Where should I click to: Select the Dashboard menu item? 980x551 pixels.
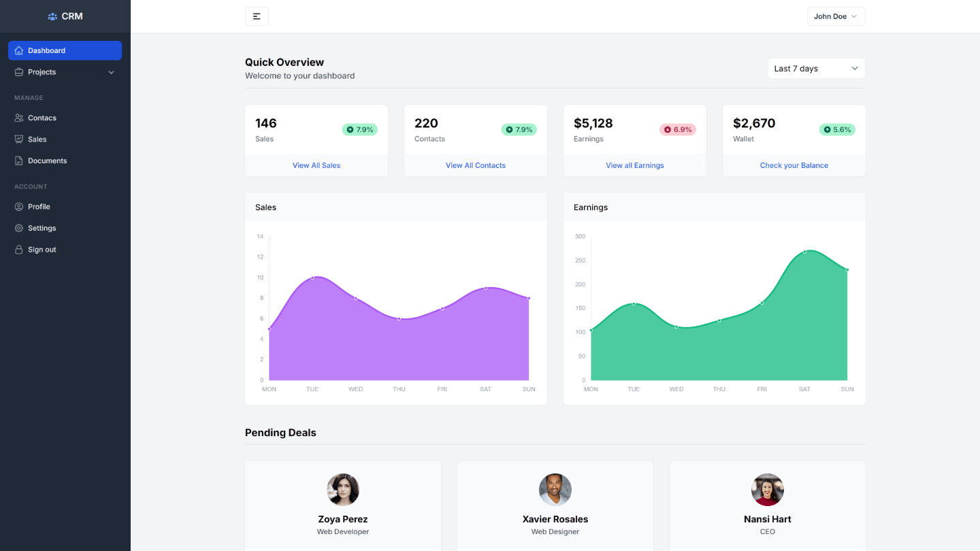(x=48, y=50)
